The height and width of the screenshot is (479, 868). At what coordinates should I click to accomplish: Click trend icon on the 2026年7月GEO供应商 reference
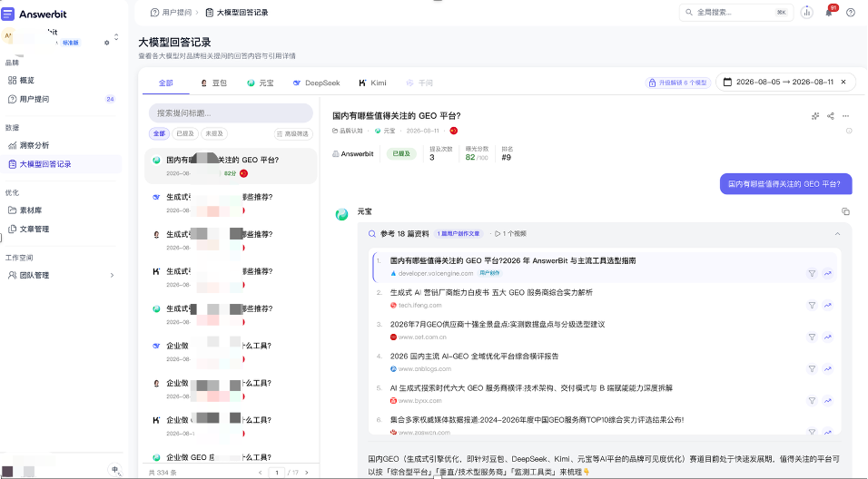[827, 337]
